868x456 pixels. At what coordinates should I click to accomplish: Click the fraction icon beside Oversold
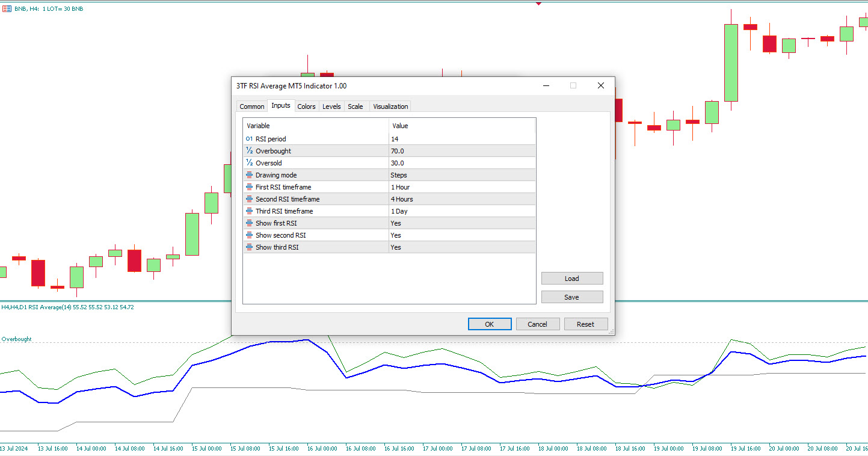point(248,163)
